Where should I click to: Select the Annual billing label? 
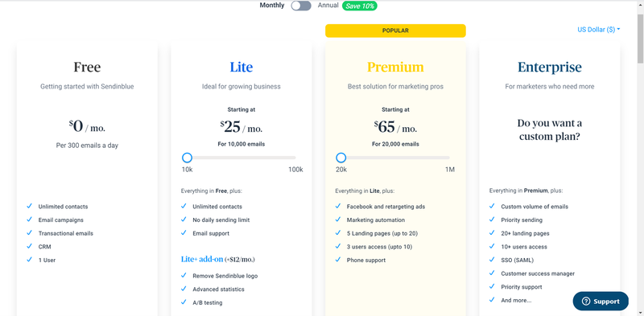[328, 6]
